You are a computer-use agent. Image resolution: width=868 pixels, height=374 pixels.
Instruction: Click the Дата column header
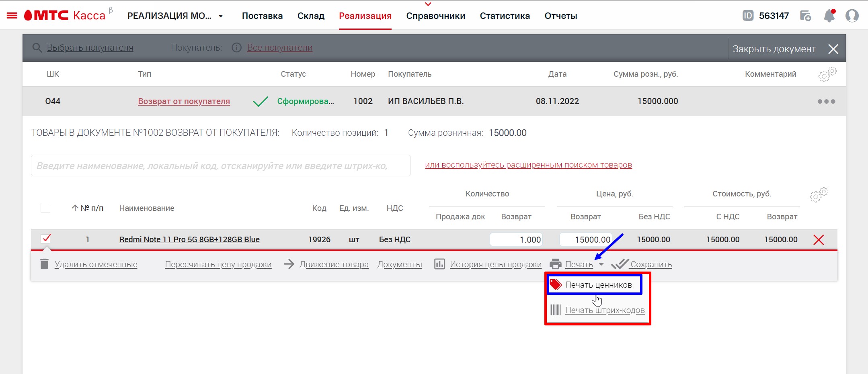click(557, 74)
